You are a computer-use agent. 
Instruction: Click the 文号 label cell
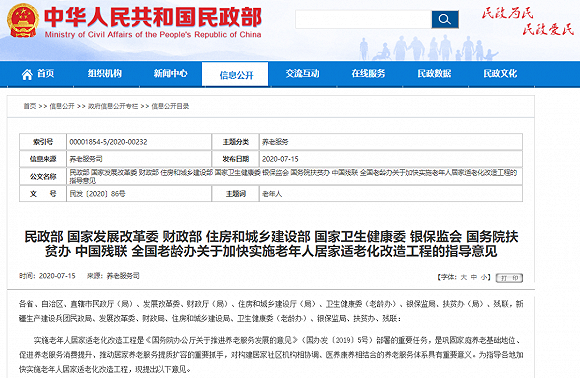click(43, 194)
